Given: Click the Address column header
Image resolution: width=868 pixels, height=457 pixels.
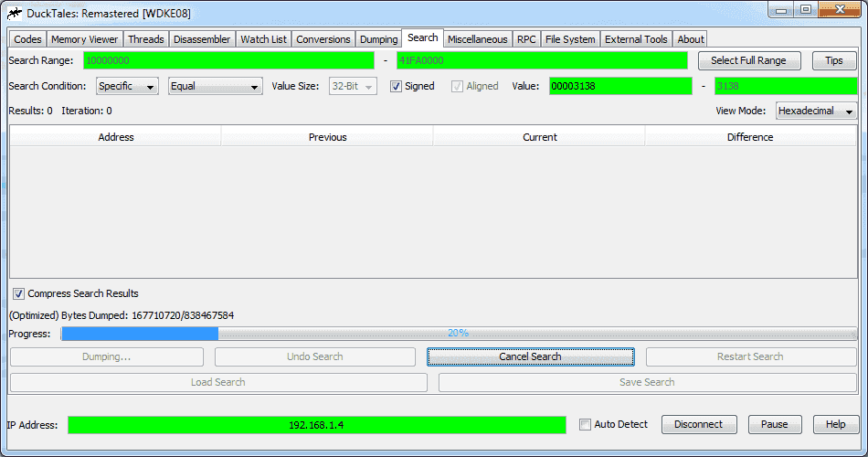Looking at the screenshot, I should pyautogui.click(x=116, y=137).
